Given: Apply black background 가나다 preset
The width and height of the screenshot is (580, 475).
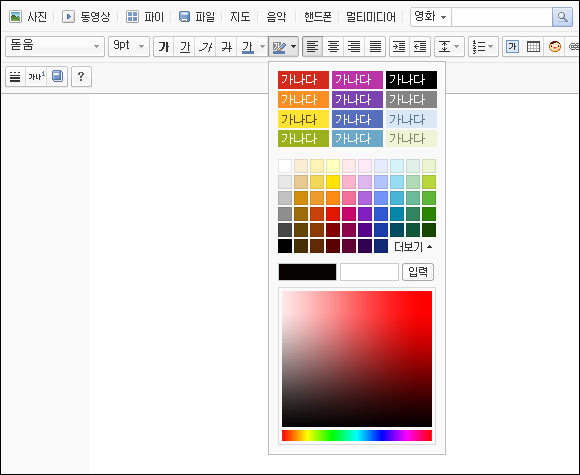Looking at the screenshot, I should [411, 80].
